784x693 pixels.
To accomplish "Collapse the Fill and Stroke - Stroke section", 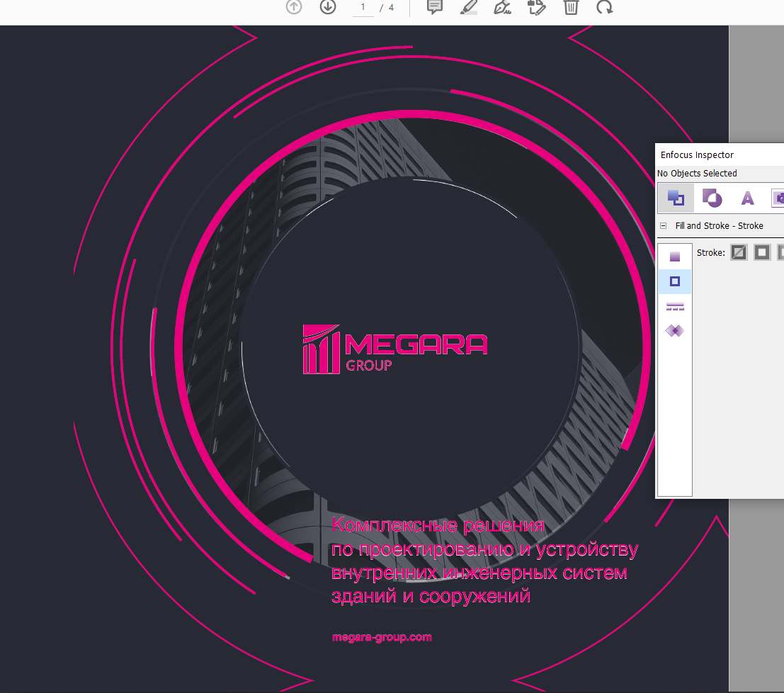I will [663, 225].
